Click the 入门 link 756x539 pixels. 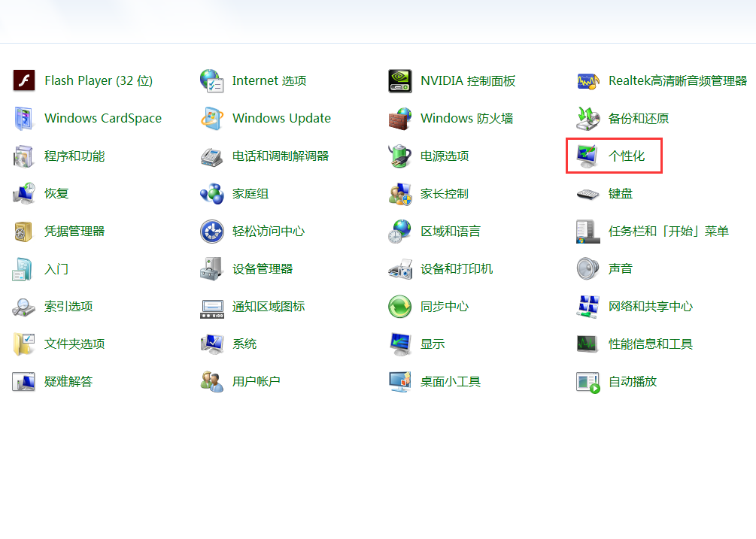[x=56, y=269]
